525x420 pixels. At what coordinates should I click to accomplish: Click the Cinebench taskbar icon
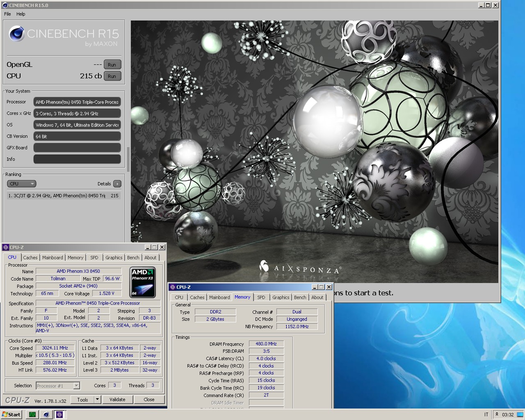click(46, 414)
